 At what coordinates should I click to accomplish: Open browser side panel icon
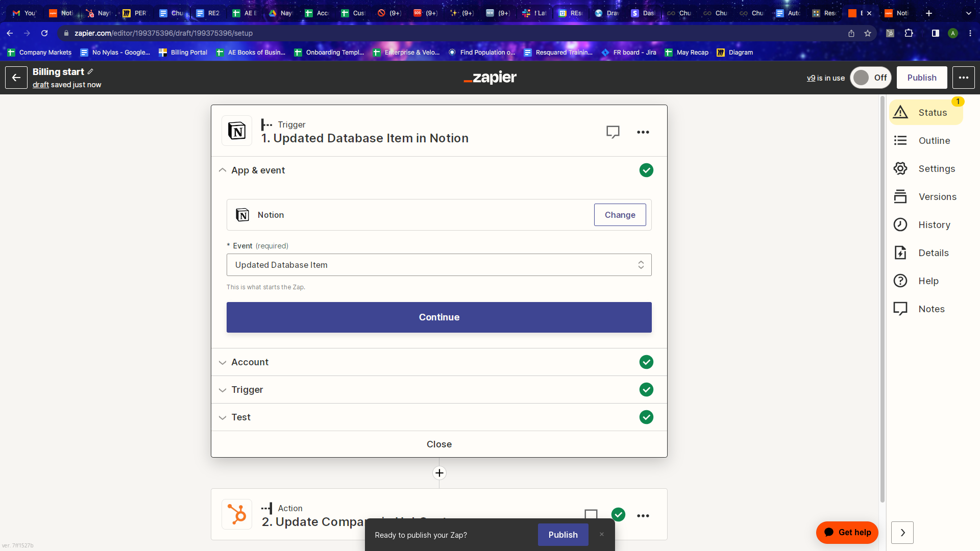(x=935, y=33)
